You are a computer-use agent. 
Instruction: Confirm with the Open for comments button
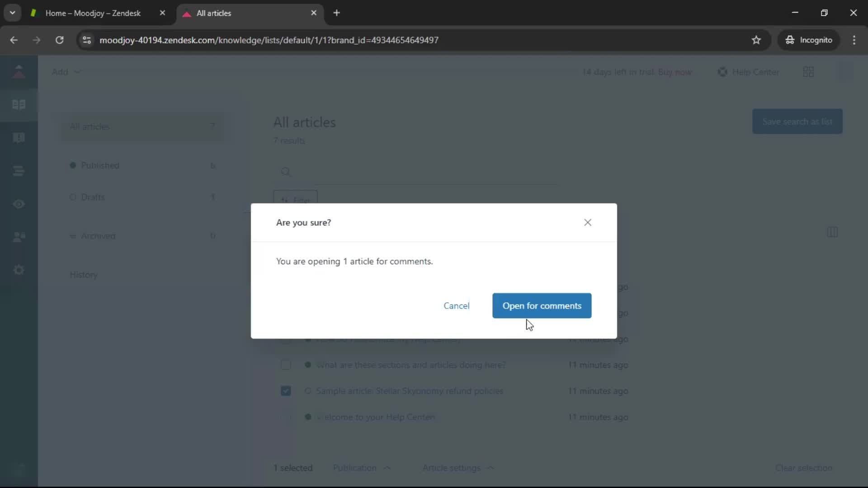[x=542, y=305]
